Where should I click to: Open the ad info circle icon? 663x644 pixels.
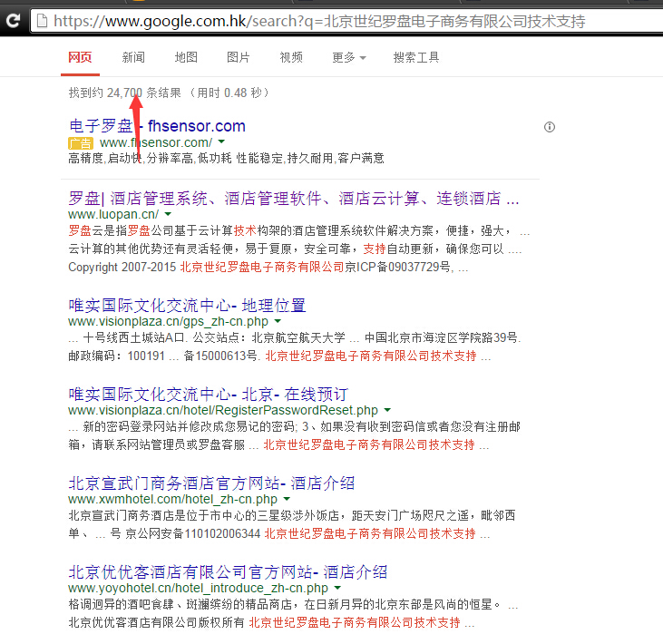pyautogui.click(x=550, y=127)
